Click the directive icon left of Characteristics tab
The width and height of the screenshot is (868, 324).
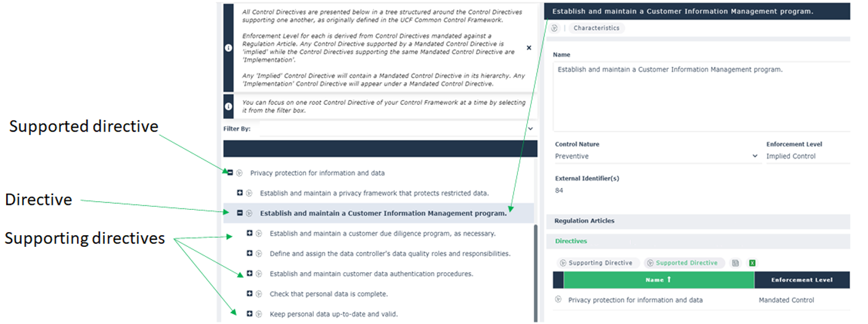click(x=554, y=28)
